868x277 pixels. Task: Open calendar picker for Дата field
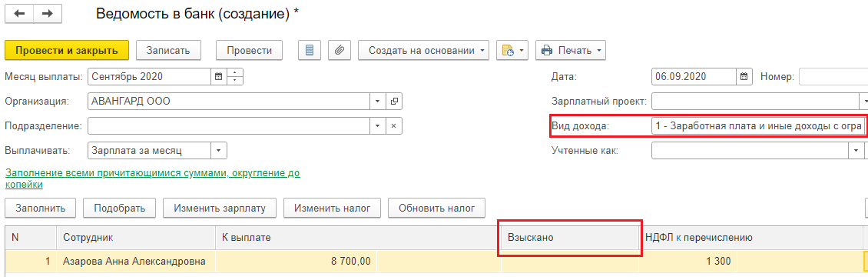point(744,77)
